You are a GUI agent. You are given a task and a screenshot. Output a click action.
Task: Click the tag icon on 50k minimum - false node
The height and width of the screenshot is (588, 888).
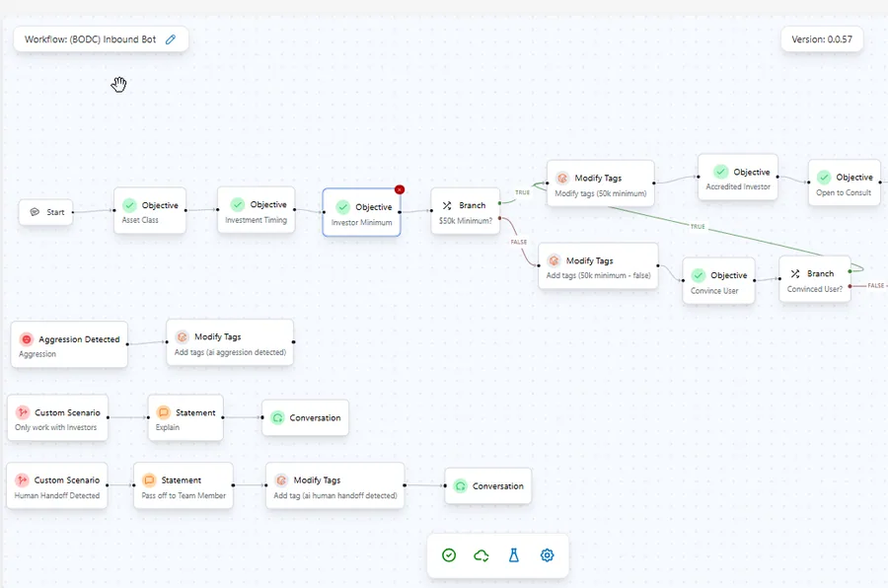coord(554,260)
